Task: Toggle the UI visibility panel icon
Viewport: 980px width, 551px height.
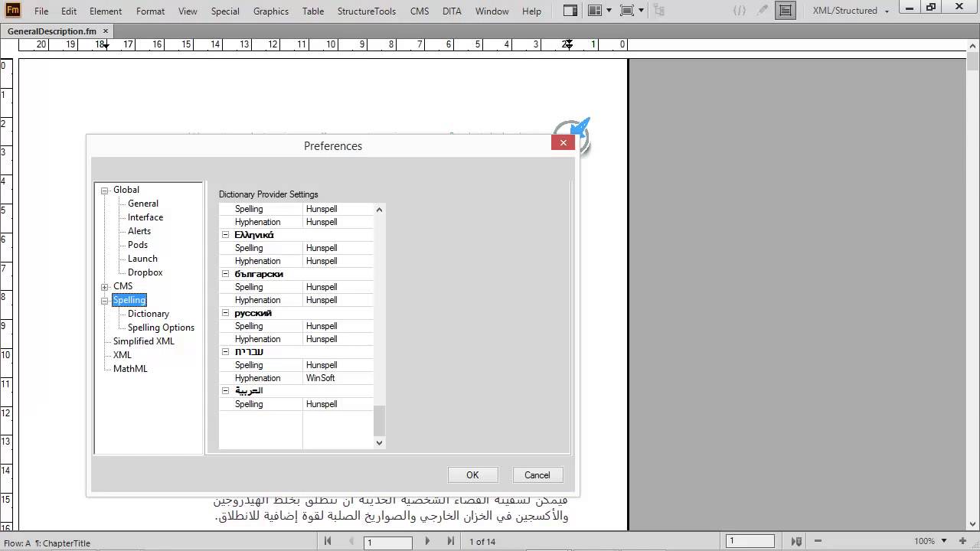Action: (570, 11)
